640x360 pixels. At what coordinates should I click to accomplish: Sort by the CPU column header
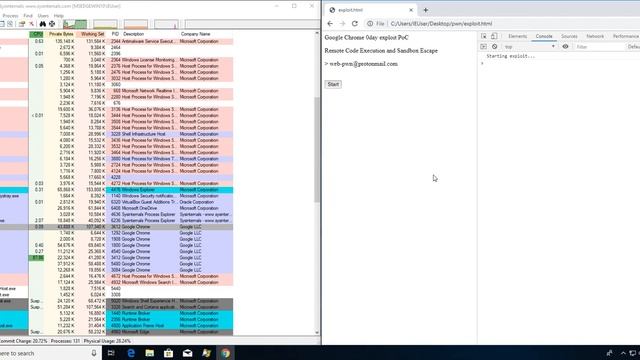36,34
